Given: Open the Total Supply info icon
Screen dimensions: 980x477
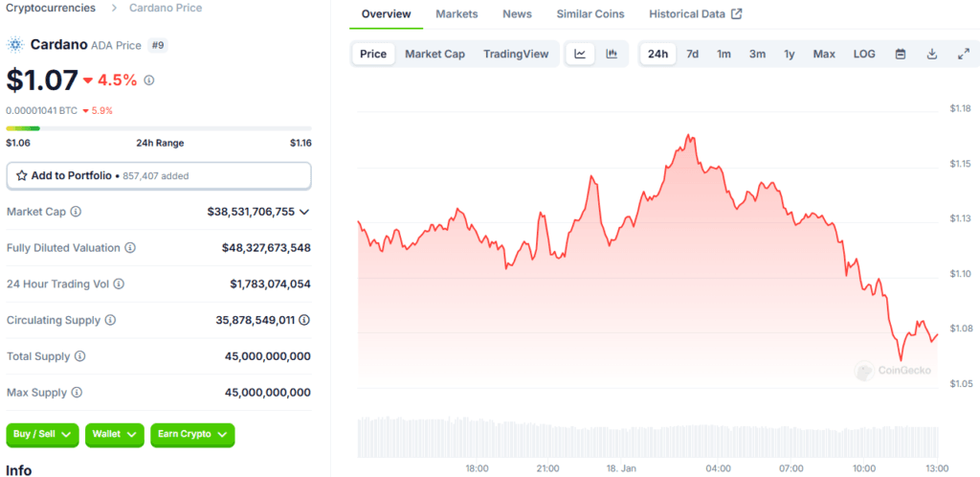Looking at the screenshot, I should 79,356.
